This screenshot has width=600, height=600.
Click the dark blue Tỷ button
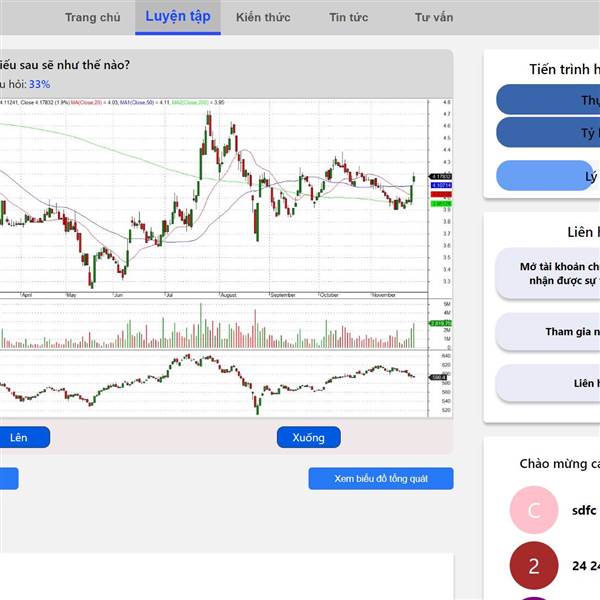548,132
